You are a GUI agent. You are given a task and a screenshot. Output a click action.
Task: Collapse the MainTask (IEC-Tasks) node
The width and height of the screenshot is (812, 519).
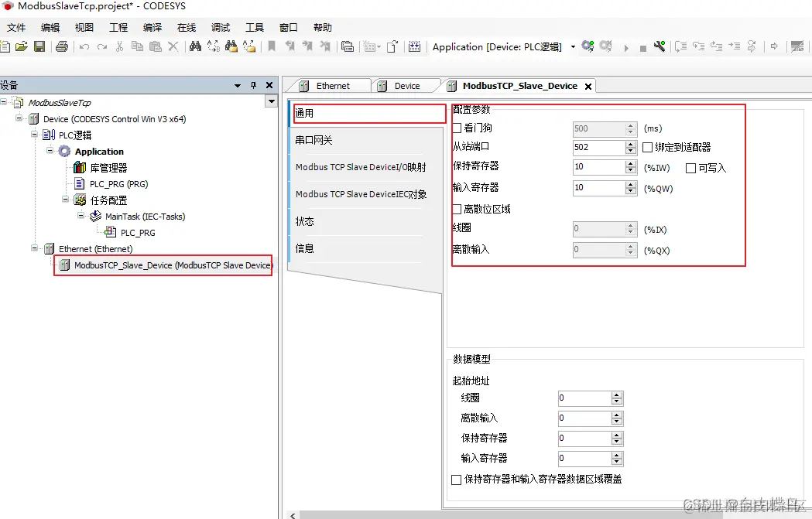coord(81,215)
